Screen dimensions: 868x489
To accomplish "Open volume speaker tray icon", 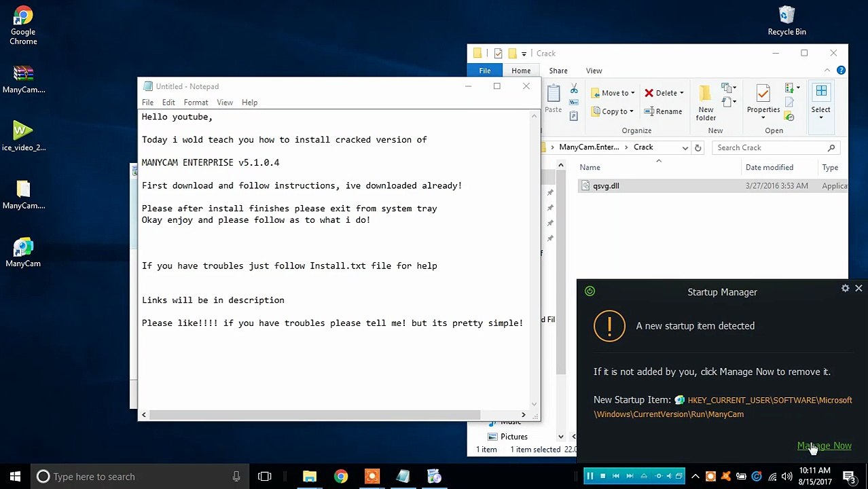I will click(786, 476).
